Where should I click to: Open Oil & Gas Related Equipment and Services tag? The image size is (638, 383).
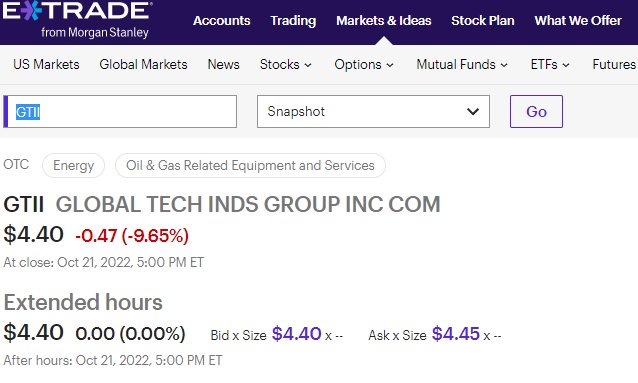tap(250, 165)
